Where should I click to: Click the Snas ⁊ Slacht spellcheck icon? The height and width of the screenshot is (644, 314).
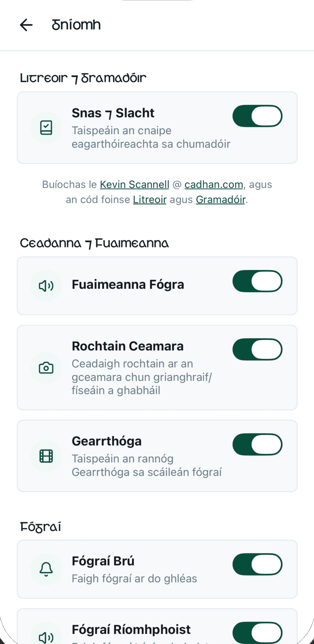coord(46,128)
